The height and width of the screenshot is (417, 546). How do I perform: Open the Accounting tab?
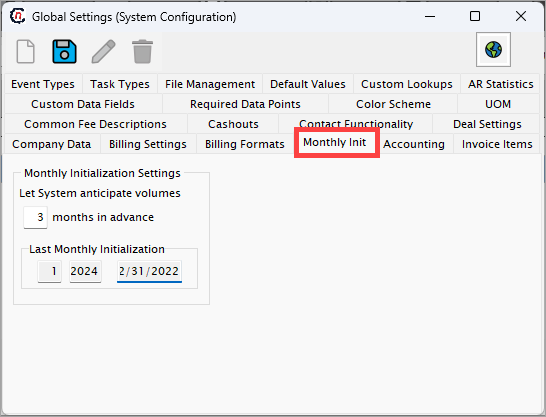pyautogui.click(x=414, y=144)
